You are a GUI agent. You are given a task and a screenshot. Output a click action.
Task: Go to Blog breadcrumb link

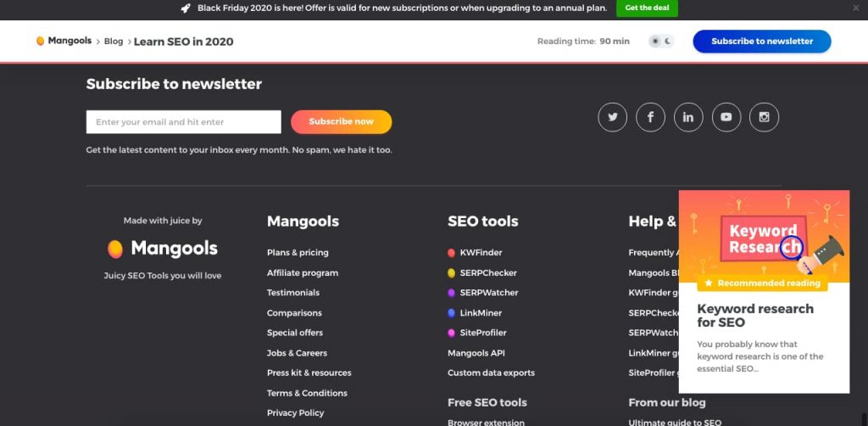coord(114,42)
